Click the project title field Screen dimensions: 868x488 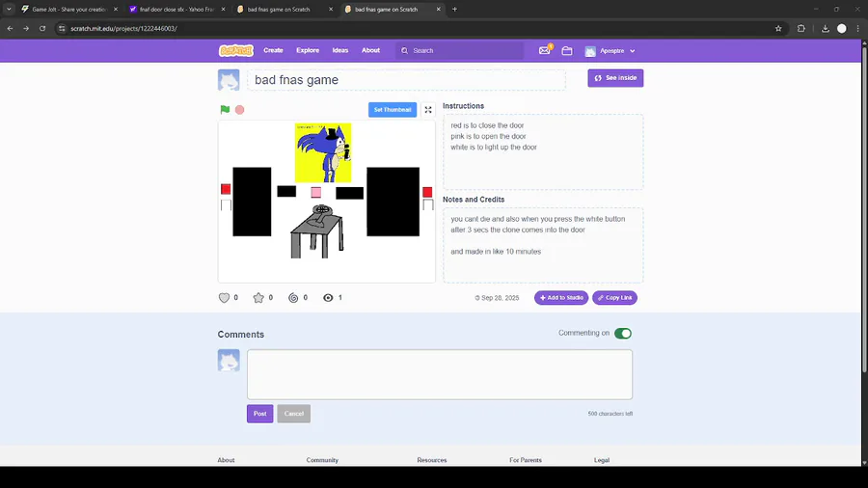(406, 80)
